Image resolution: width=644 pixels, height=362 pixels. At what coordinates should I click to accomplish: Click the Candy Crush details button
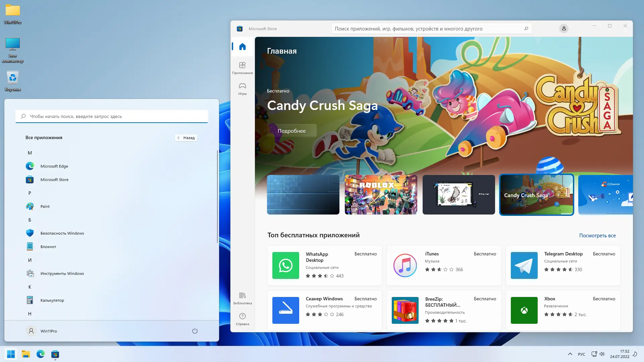point(291,131)
